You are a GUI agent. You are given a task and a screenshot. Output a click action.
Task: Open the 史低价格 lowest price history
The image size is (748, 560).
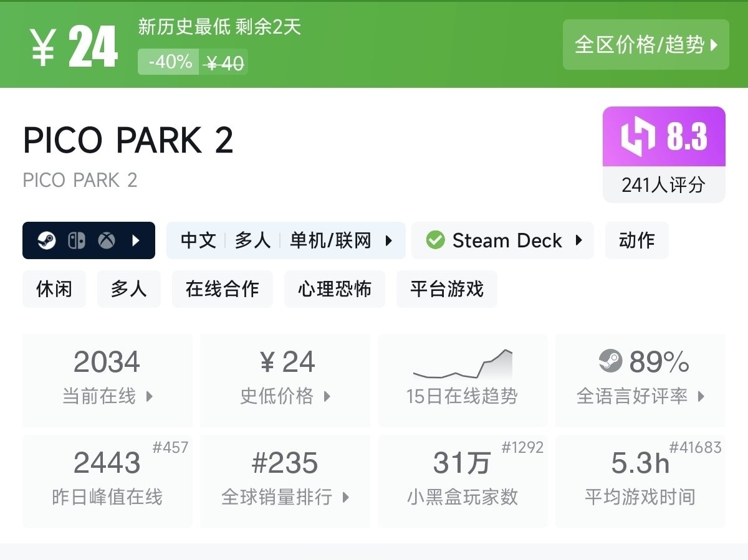[x=285, y=380]
